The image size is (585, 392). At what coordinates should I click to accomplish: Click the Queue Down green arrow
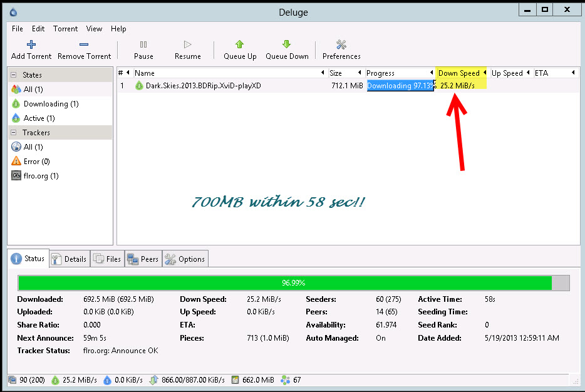[286, 44]
